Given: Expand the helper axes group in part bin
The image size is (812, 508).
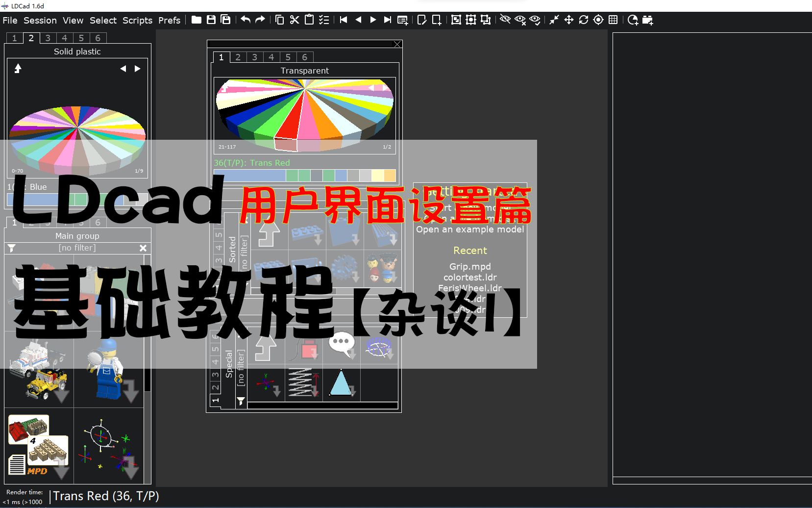Looking at the screenshot, I should pyautogui.click(x=109, y=446).
